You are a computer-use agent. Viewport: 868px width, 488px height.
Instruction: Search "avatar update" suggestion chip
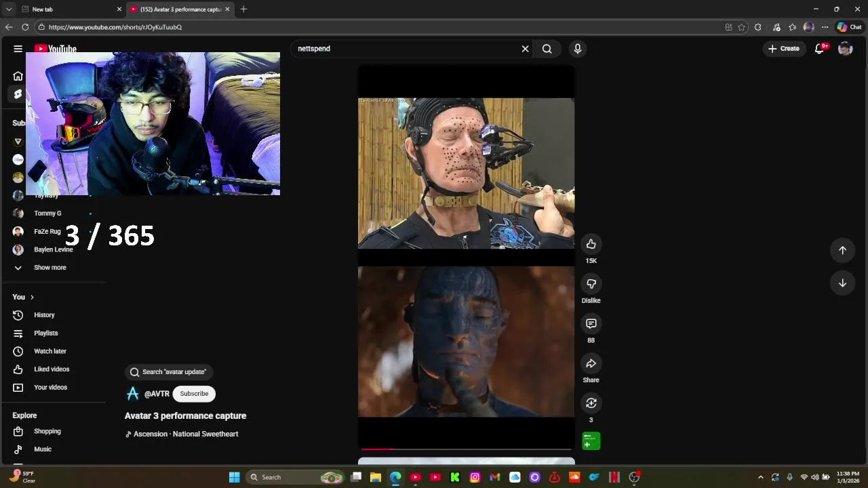tap(169, 372)
